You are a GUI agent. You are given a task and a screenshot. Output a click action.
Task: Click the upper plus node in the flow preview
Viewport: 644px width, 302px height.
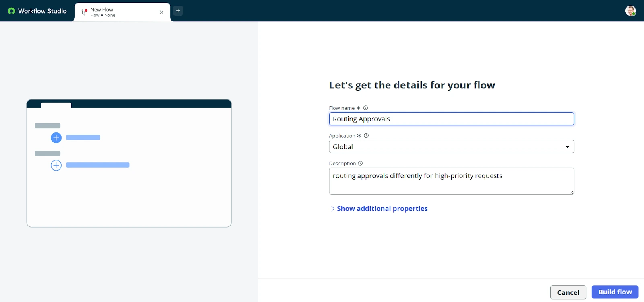pyautogui.click(x=56, y=138)
